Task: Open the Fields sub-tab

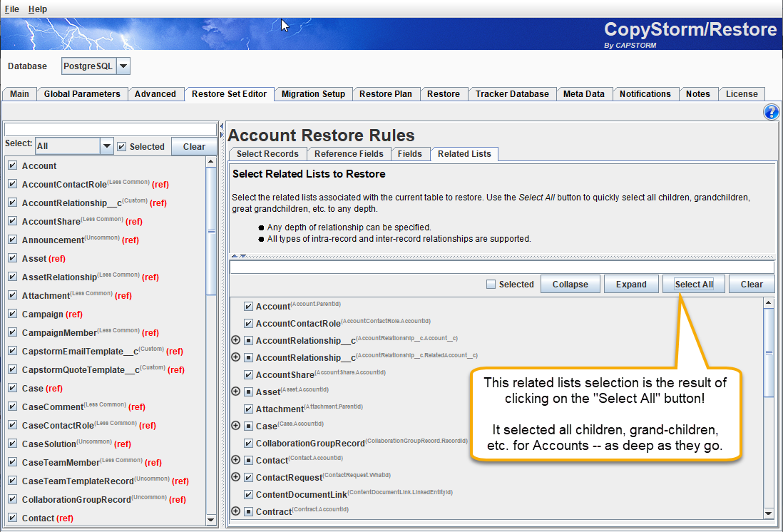Action: [x=409, y=154]
